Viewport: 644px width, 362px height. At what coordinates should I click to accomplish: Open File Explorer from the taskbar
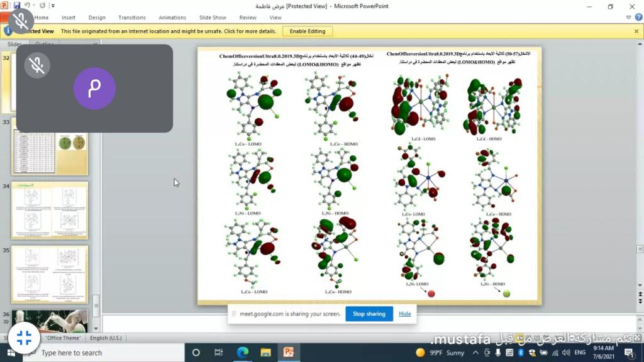[265, 353]
